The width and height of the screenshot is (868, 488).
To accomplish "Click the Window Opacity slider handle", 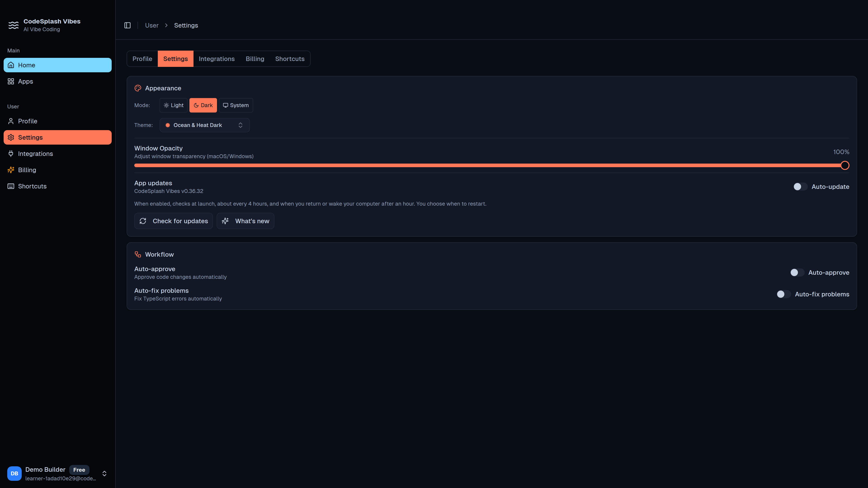I will tap(845, 165).
